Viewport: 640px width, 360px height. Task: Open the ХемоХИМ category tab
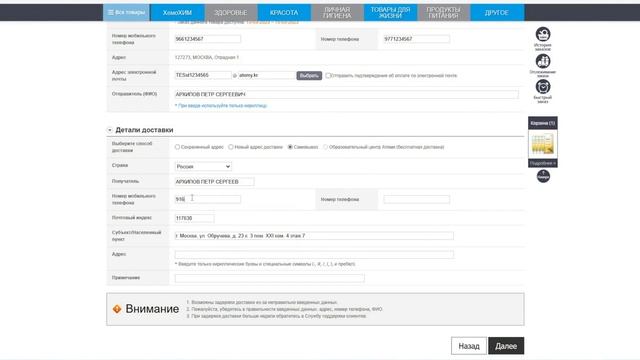177,13
